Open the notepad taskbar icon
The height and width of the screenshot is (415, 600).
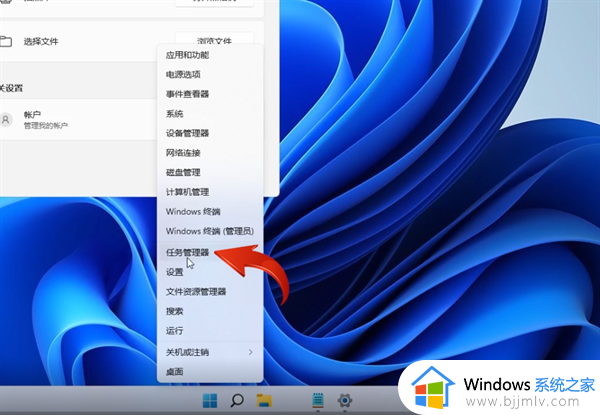[x=318, y=400]
